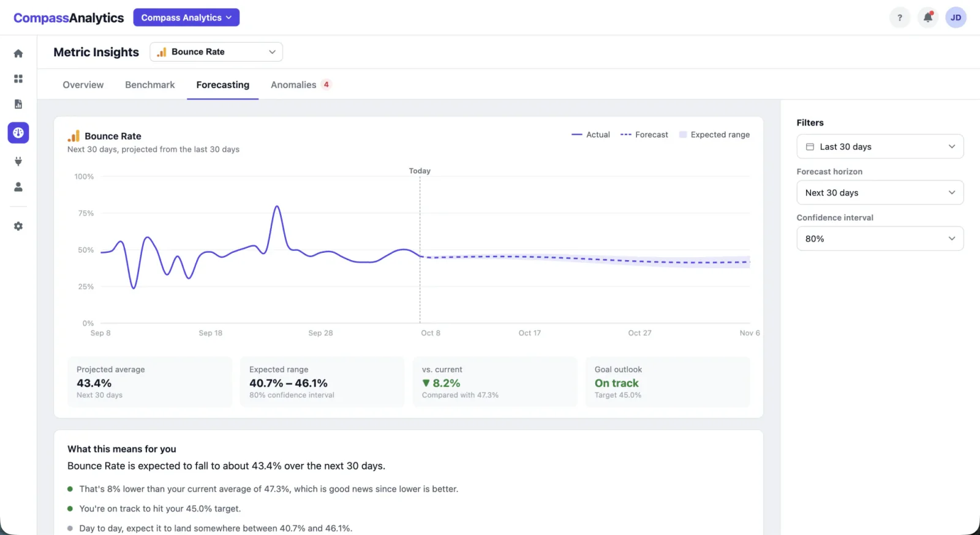Expand the Bounce Rate metric selector
Viewport: 980px width, 535px height.
[x=216, y=52]
